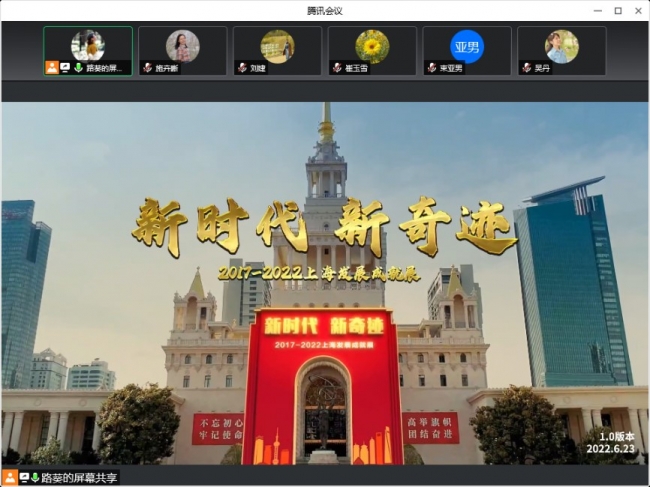This screenshot has width=650, height=487.
Task: Click the muted microphone icon on 吴丹's tile
Action: click(527, 68)
